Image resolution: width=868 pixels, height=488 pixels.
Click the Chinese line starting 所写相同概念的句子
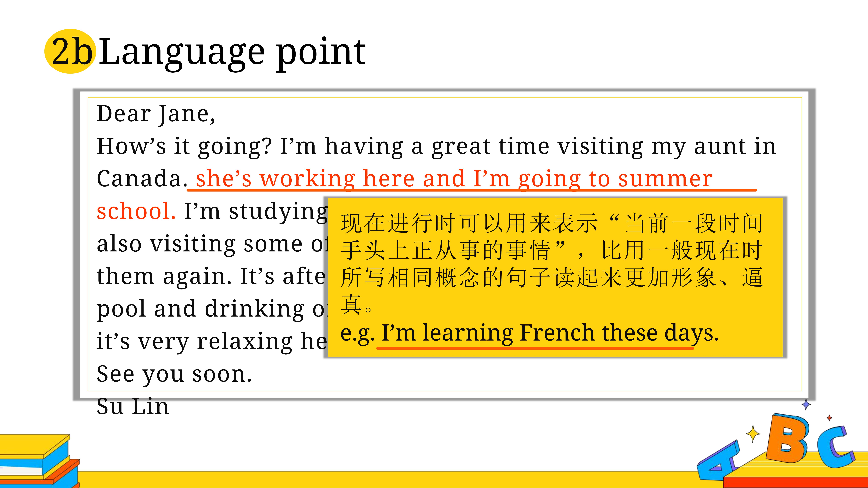click(552, 277)
